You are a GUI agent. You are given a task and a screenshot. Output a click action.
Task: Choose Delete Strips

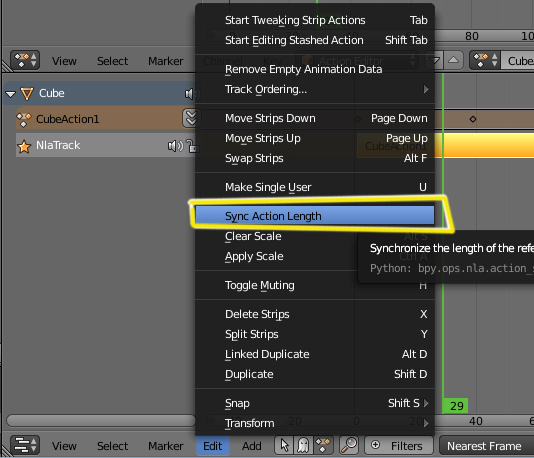coord(315,314)
